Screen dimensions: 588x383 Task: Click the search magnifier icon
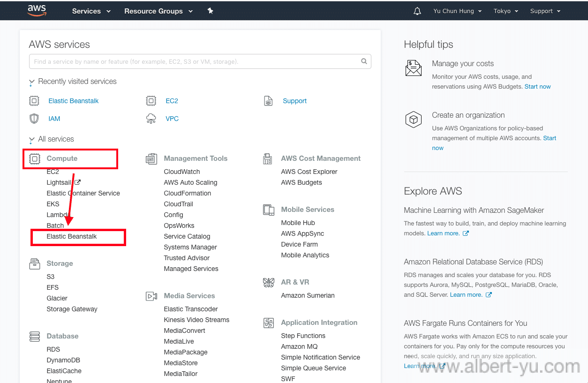tap(364, 61)
